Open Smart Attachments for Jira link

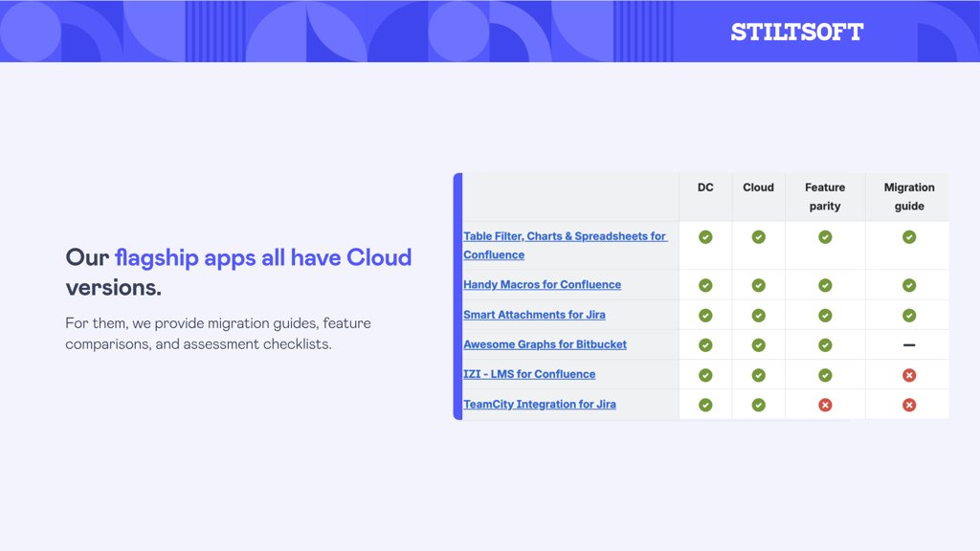tap(534, 314)
